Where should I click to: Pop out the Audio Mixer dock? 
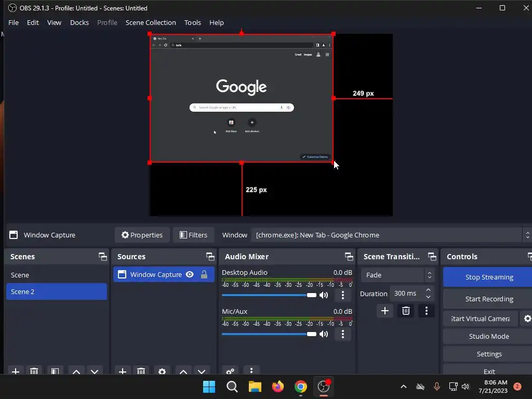[349, 257]
